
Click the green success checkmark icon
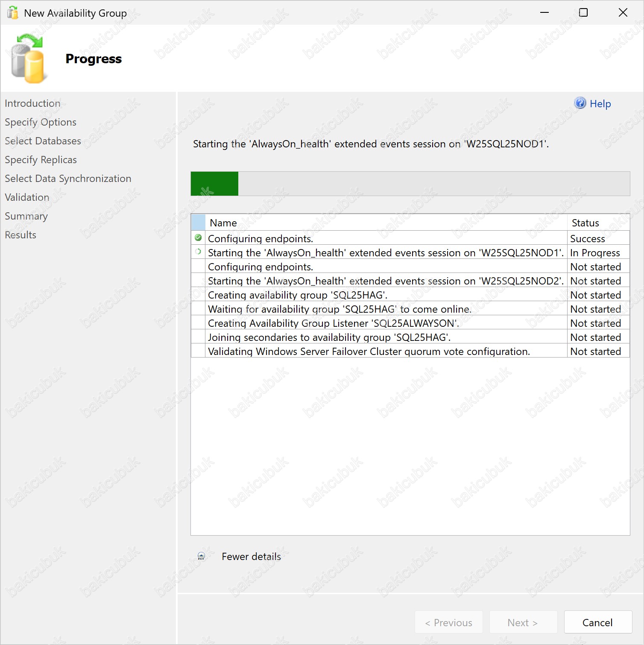pyautogui.click(x=198, y=238)
